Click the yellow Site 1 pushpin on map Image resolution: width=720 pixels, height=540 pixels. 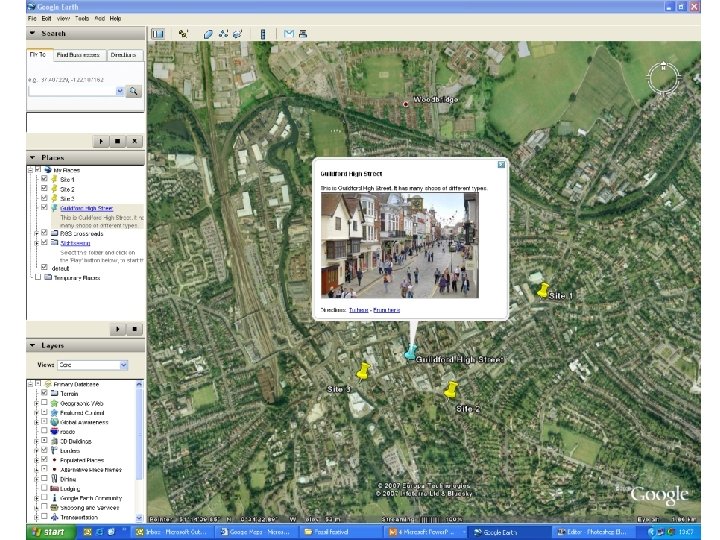click(x=542, y=290)
